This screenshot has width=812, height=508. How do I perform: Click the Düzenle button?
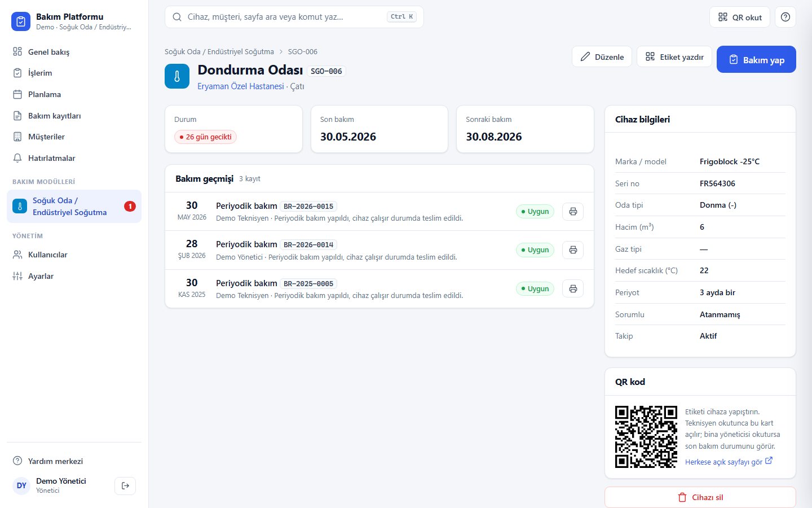pos(602,56)
